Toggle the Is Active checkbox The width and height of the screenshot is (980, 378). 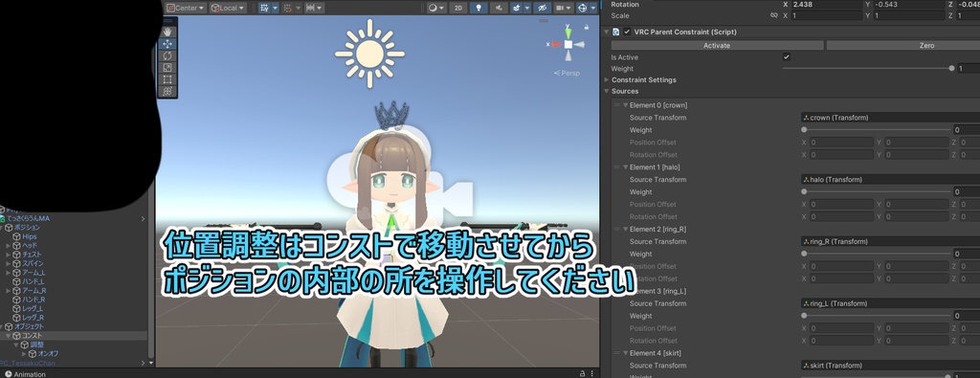pos(787,56)
